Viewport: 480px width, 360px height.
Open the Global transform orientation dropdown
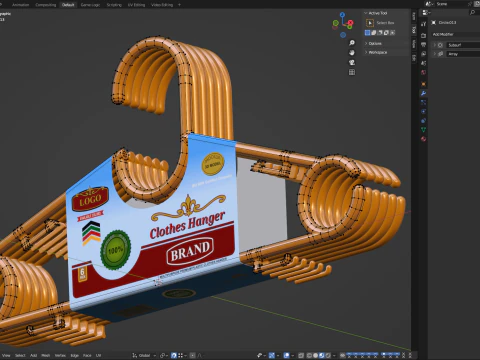144,355
